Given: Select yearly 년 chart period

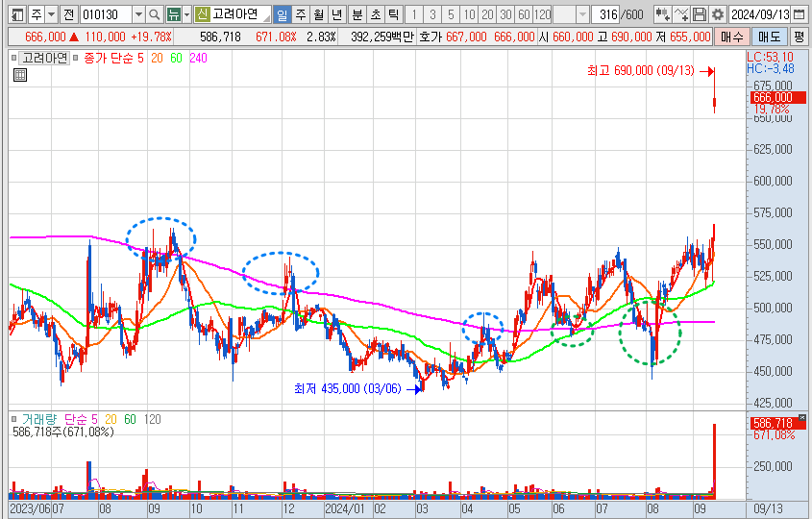Looking at the screenshot, I should 336,14.
